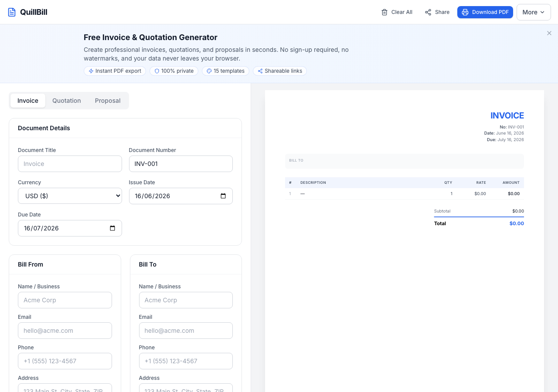Open the Due Date calendar picker icon
Image resolution: width=558 pixels, height=392 pixels.
point(112,228)
